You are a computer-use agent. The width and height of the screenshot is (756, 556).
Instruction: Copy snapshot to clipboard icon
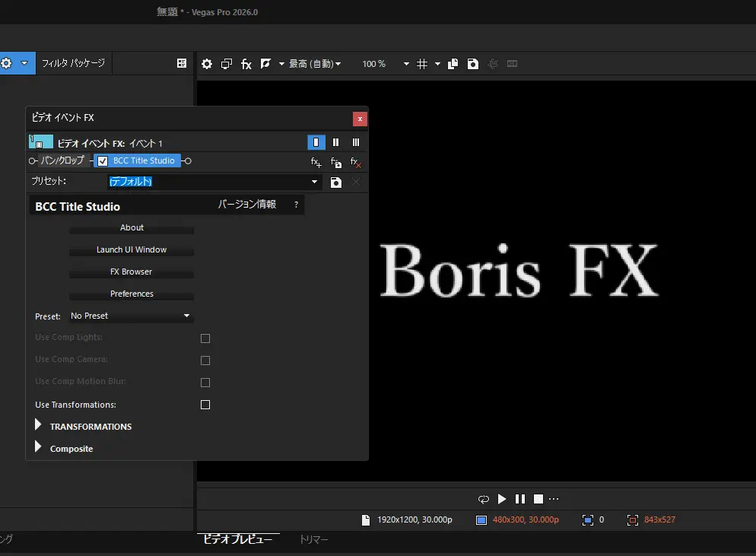[453, 64]
